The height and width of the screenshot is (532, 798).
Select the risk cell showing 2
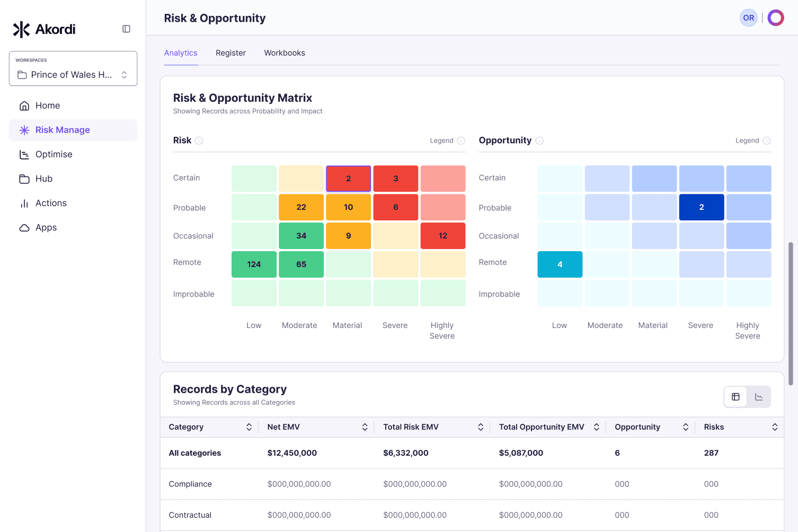348,179
